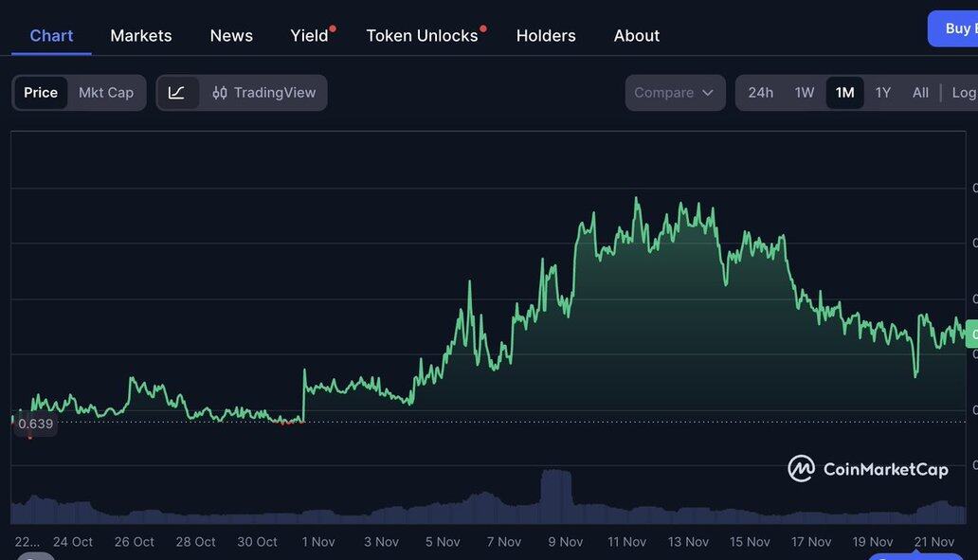This screenshot has width=978, height=560.
Task: Click the volume spike near 9 Nov
Action: click(556, 495)
